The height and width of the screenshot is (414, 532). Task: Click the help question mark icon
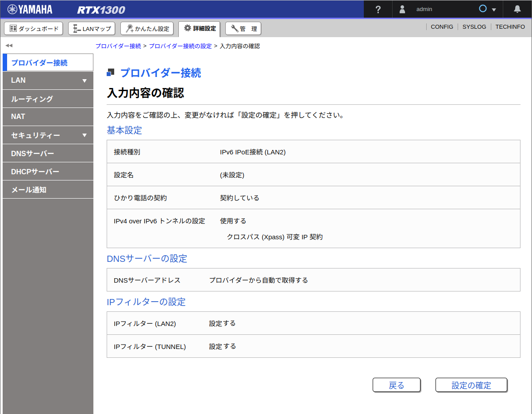[378, 9]
